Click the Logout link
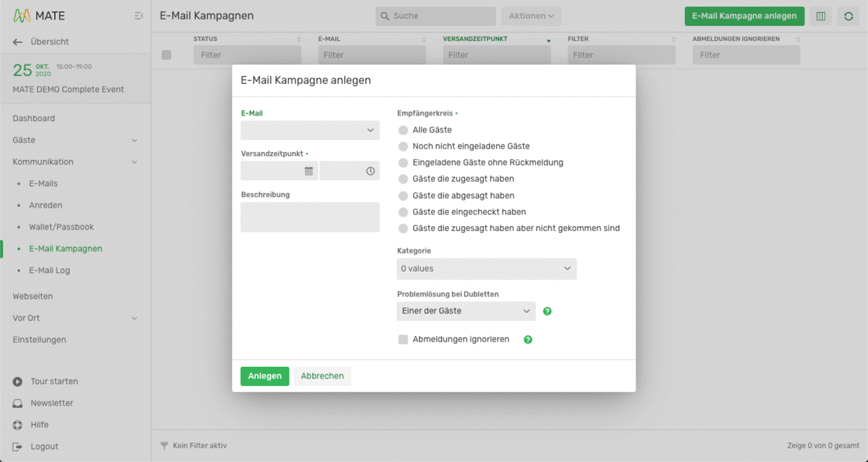Image resolution: width=868 pixels, height=462 pixels. [x=44, y=447]
